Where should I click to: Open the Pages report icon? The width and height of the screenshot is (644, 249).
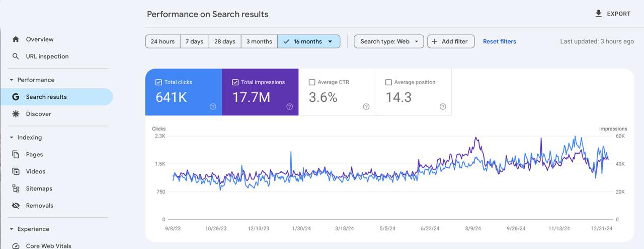pyautogui.click(x=16, y=154)
